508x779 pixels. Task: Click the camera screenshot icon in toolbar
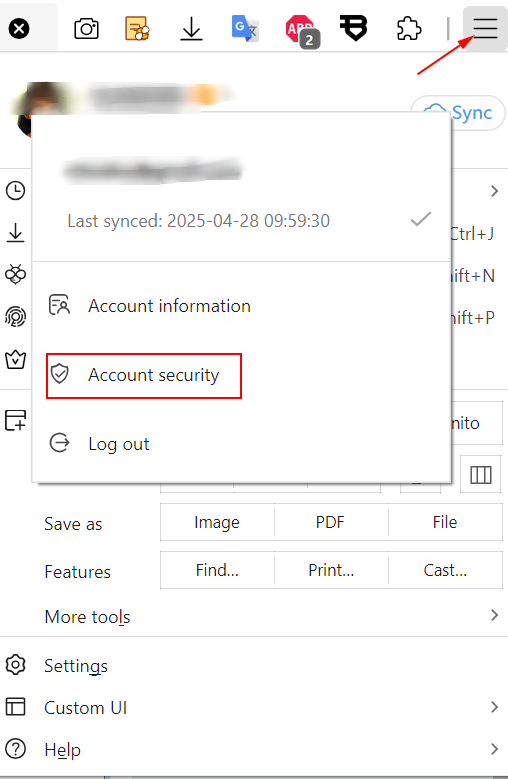coord(86,29)
